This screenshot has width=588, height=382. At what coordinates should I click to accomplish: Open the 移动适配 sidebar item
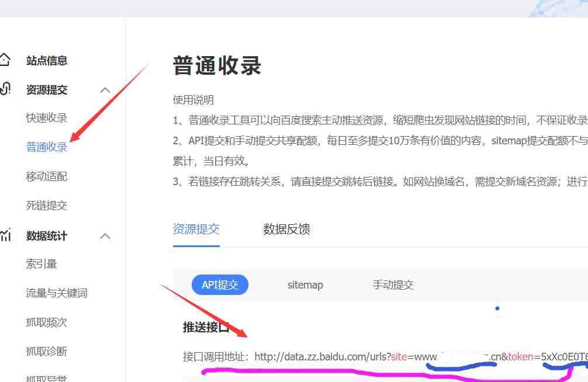(47, 176)
